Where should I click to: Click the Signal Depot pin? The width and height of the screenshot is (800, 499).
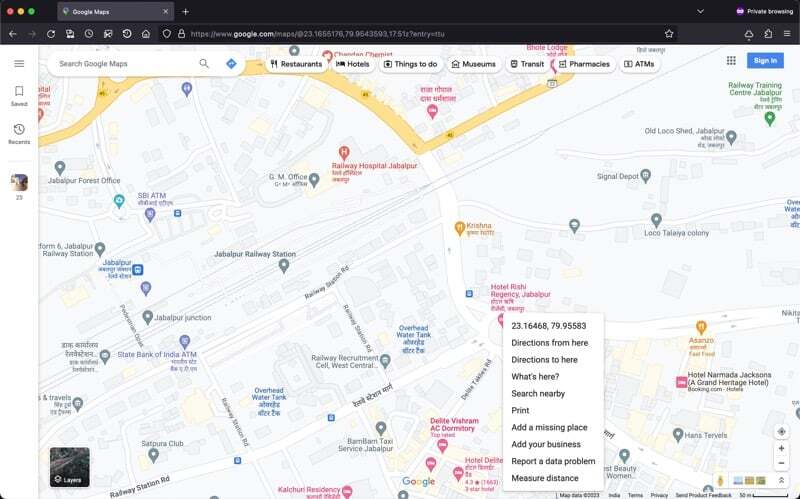click(645, 176)
